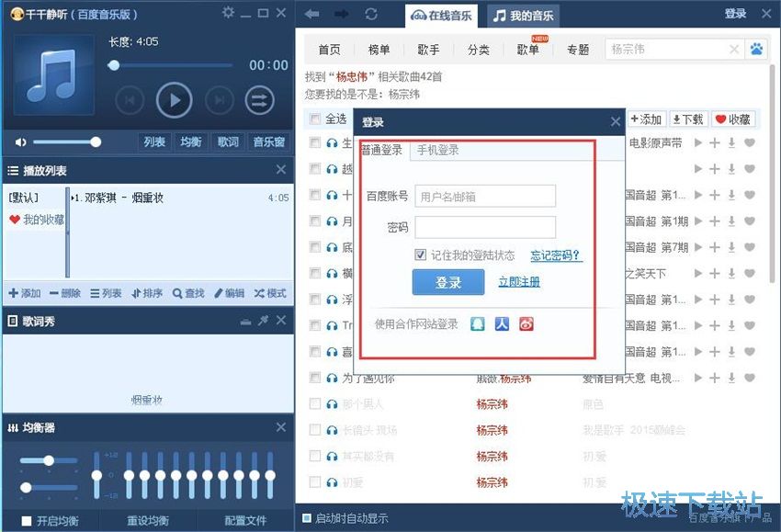781x532 pixels.
Task: Clear the search box text
Action: [x=734, y=50]
